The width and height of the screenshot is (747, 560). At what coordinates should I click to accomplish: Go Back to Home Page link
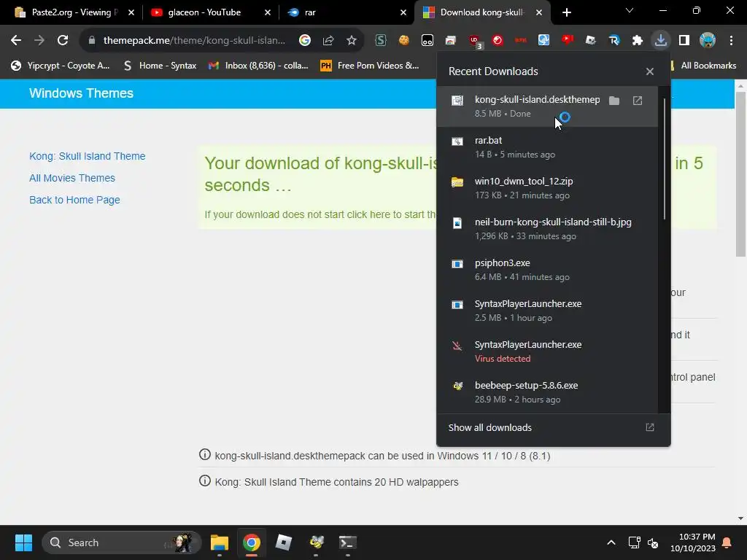74,200
